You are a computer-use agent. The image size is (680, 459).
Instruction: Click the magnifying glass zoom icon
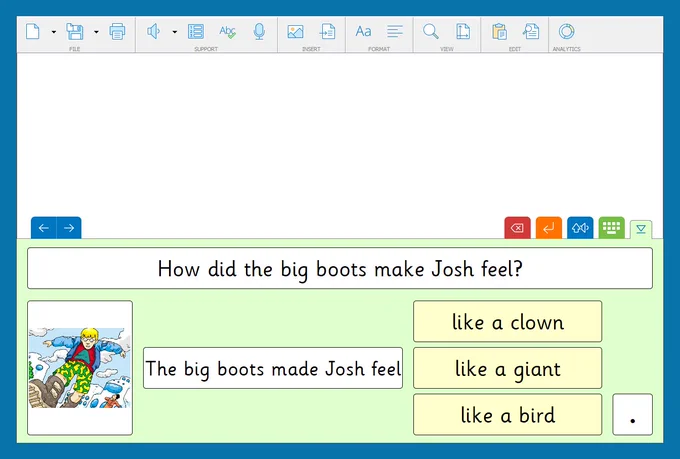(x=431, y=32)
